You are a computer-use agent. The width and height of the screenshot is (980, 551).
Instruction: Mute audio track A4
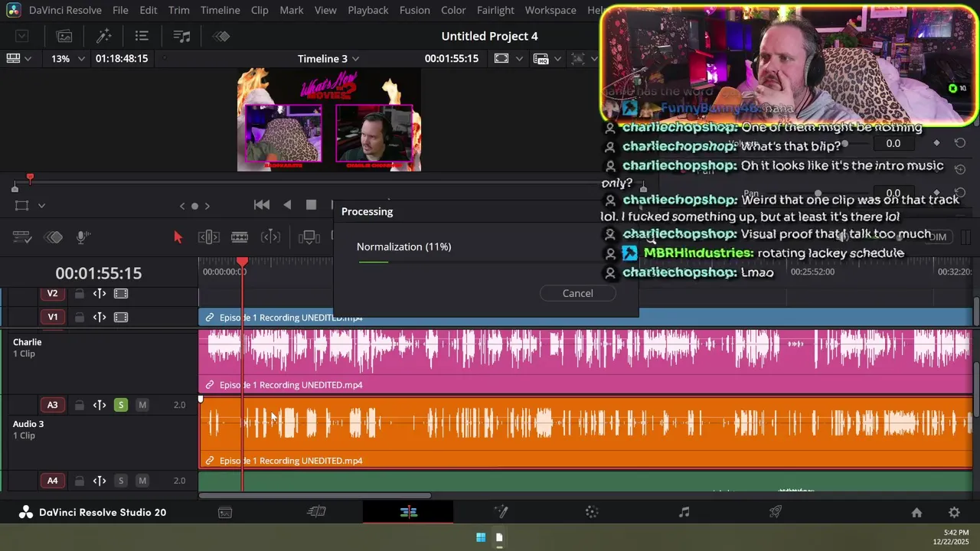pos(142,481)
